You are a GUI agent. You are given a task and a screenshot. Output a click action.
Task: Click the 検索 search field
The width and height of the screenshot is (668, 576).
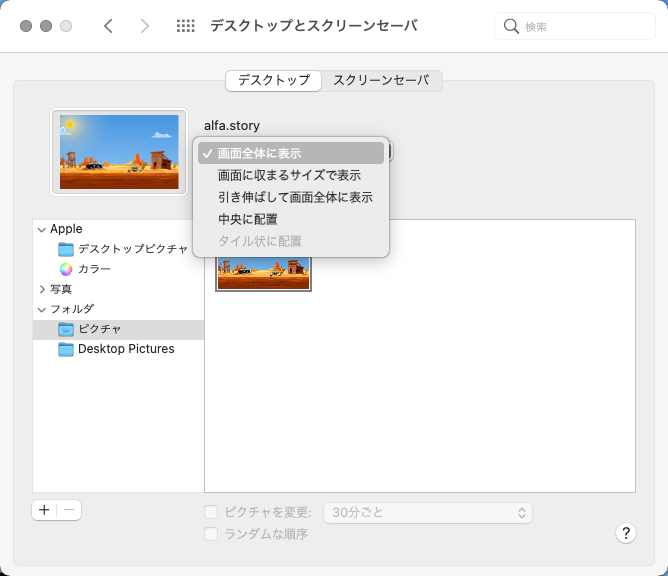pos(575,26)
